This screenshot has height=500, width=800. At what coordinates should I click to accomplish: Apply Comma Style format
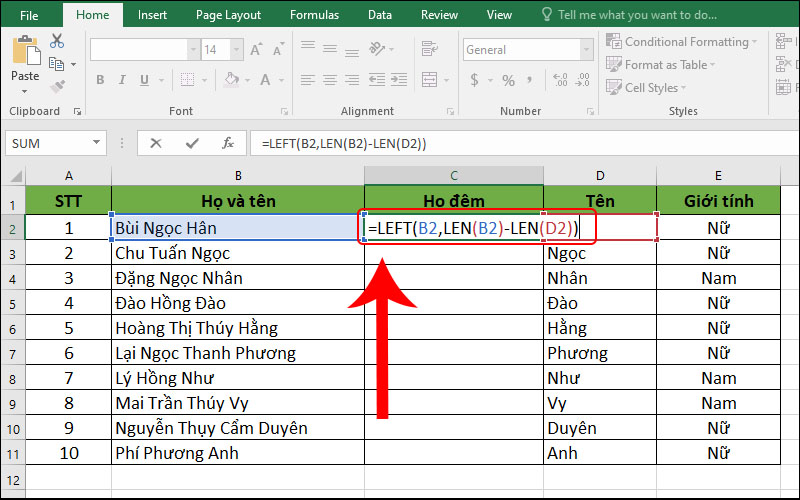[x=530, y=80]
